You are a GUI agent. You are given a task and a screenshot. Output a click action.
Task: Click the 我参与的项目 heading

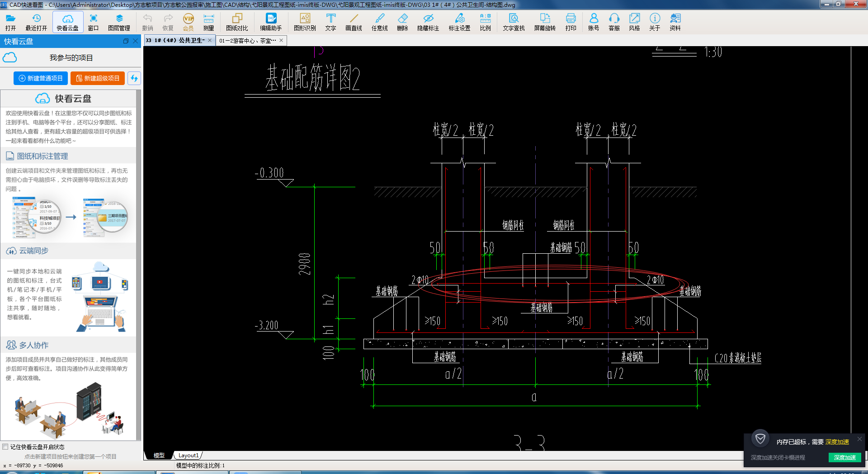pyautogui.click(x=71, y=58)
